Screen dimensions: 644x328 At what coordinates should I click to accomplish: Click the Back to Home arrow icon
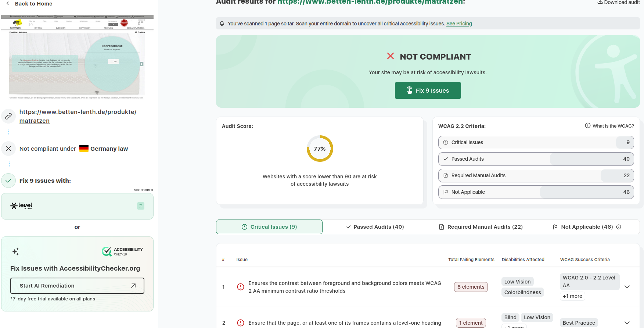coord(8,3)
